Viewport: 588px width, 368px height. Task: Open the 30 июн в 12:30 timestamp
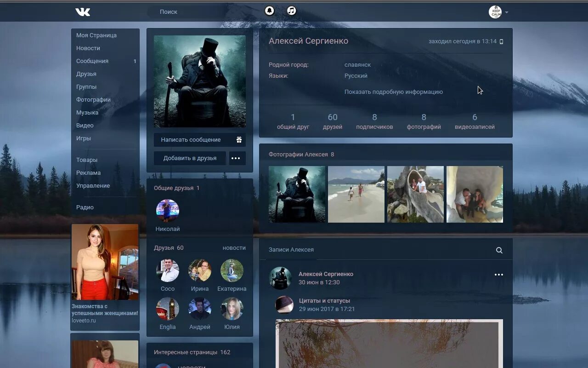(319, 282)
